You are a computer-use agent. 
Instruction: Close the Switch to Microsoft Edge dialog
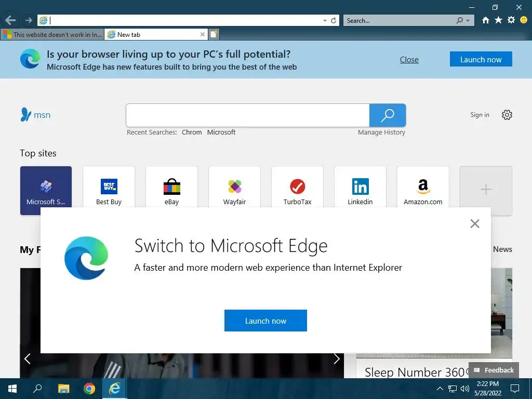pyautogui.click(x=475, y=223)
